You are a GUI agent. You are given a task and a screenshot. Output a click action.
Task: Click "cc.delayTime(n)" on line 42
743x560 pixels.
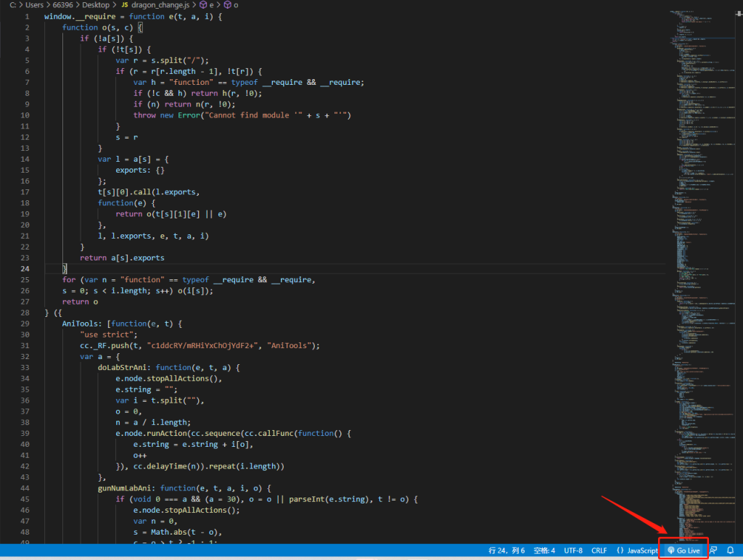166,466
